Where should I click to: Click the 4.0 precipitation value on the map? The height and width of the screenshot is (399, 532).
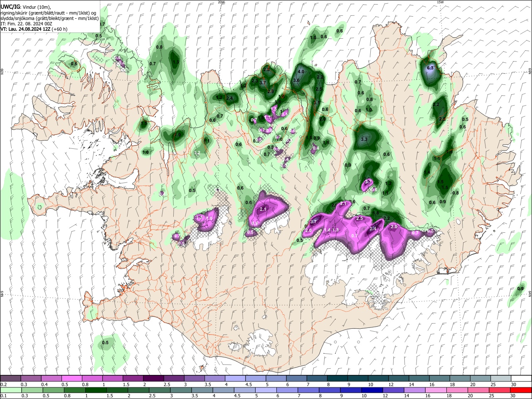click(301, 72)
